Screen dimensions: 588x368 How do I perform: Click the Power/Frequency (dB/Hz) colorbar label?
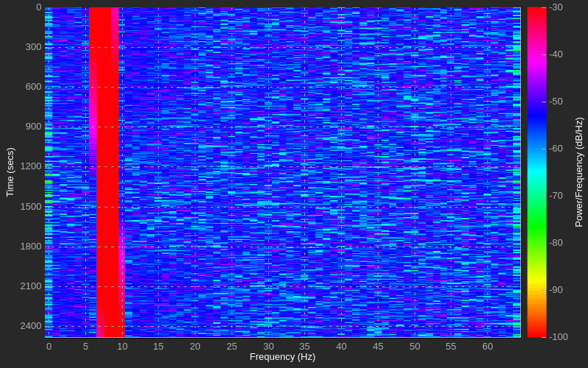(579, 172)
